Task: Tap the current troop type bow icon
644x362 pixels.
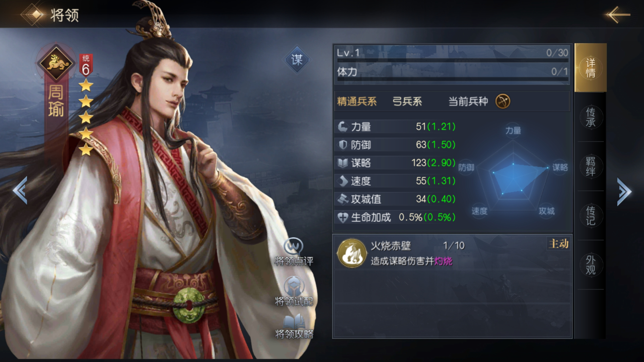Action: click(x=503, y=101)
